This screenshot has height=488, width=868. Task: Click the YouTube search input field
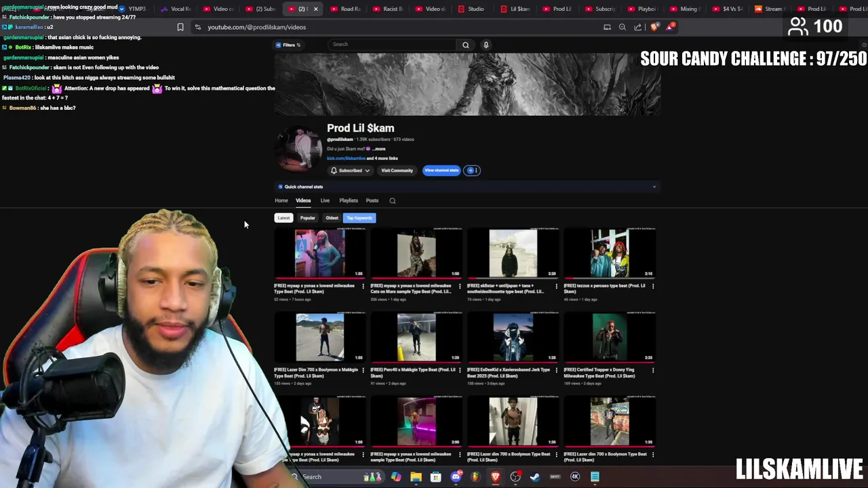pyautogui.click(x=393, y=45)
